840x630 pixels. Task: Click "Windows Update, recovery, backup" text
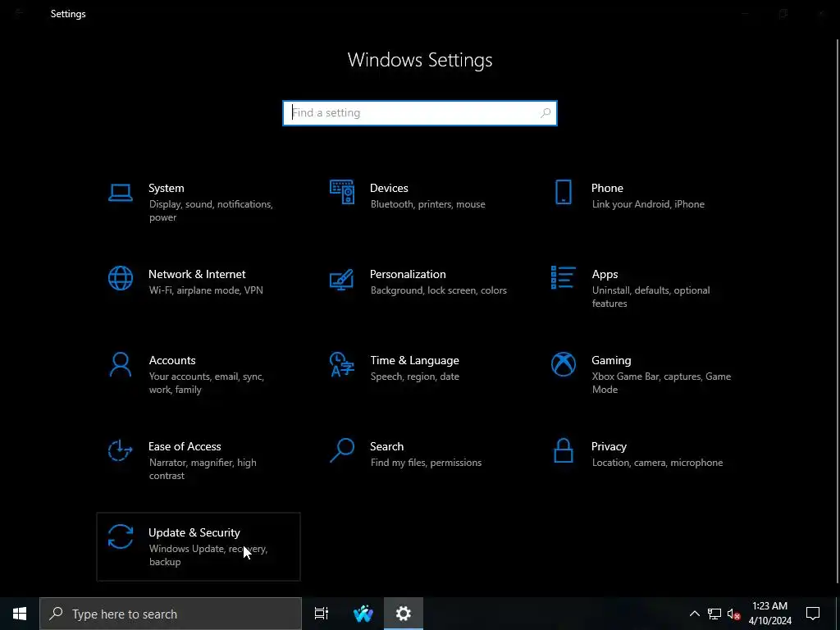click(x=208, y=555)
